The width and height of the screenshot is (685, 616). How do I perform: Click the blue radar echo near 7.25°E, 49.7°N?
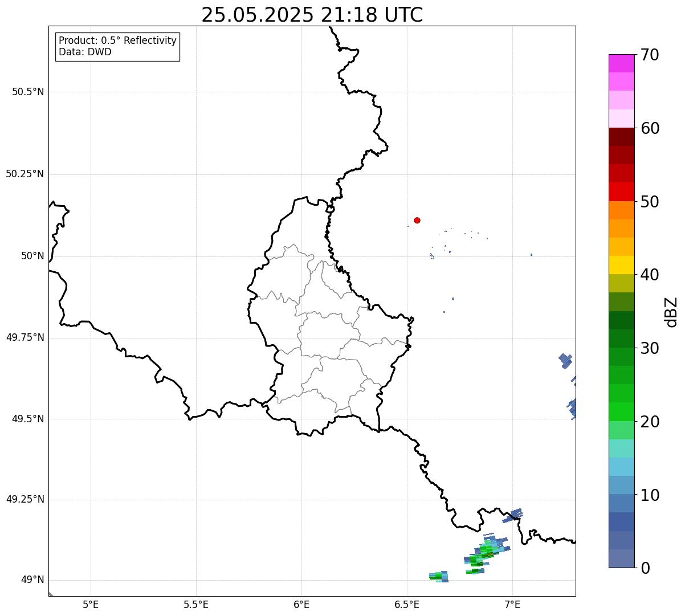[x=565, y=361]
